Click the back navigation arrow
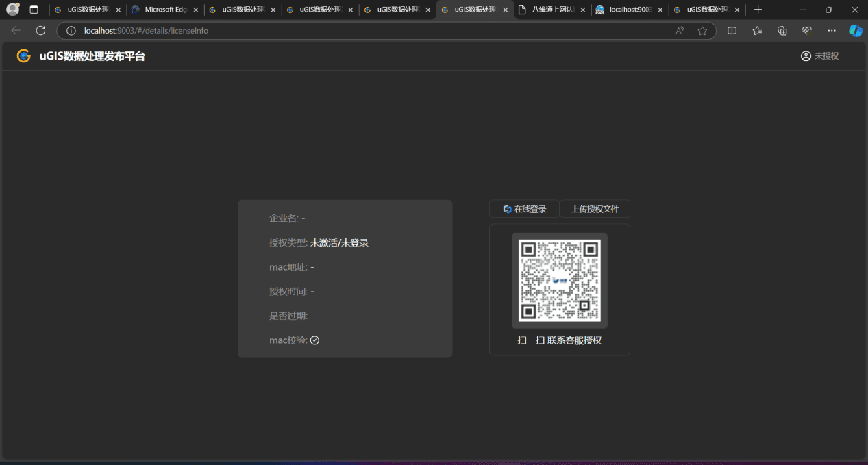The image size is (868, 465). (15, 30)
